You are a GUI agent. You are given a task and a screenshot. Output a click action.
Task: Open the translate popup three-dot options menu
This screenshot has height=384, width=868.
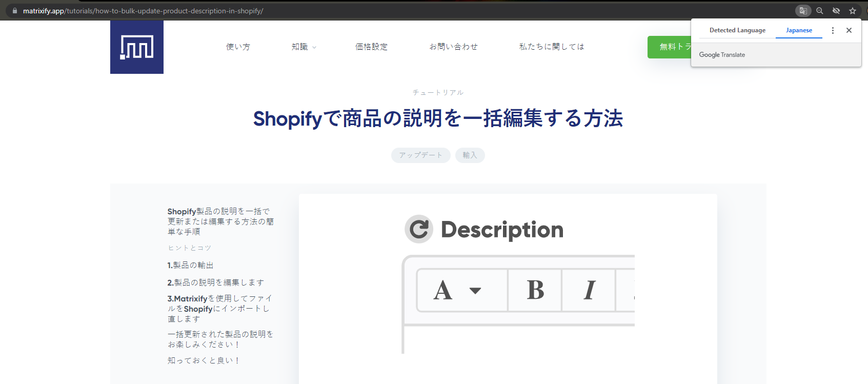click(x=833, y=30)
